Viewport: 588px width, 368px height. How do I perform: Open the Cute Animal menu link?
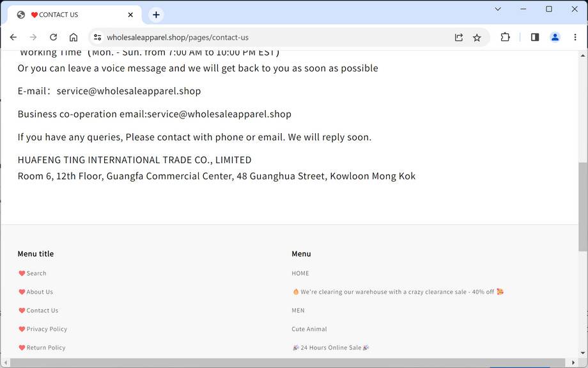tap(309, 329)
